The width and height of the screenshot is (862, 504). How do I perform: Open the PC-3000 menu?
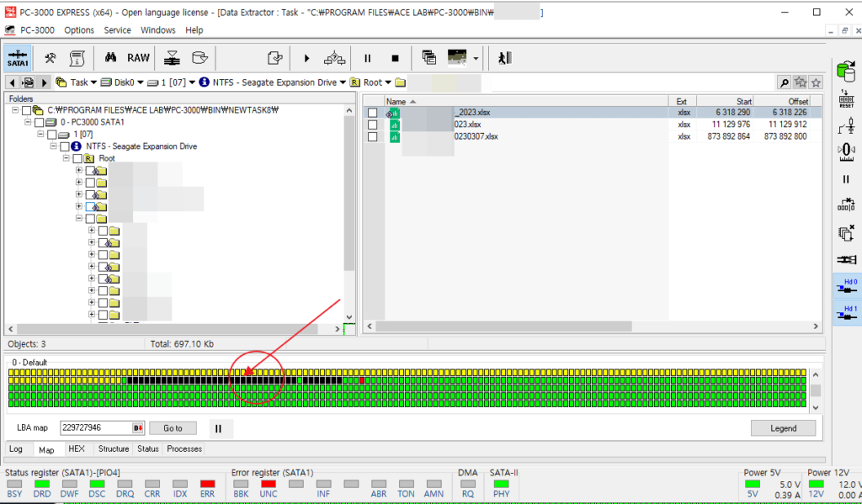[x=37, y=30]
